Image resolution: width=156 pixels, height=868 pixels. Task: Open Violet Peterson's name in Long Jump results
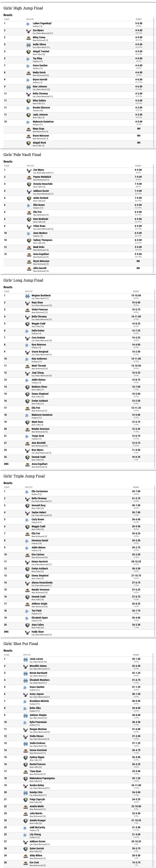click(39, 309)
